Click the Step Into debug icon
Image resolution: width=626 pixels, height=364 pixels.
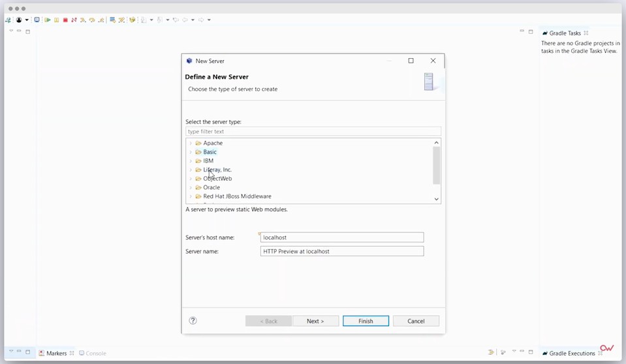(x=83, y=20)
